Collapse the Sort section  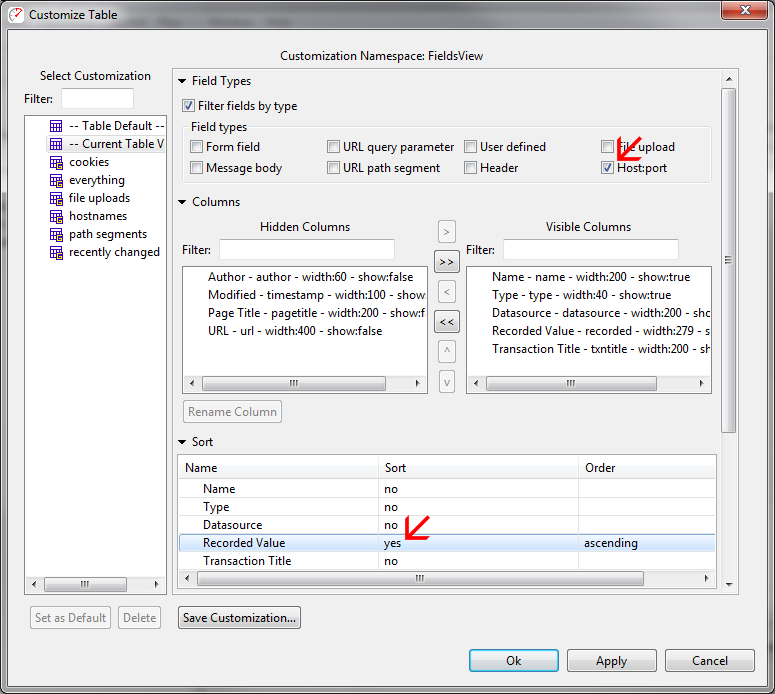point(182,442)
